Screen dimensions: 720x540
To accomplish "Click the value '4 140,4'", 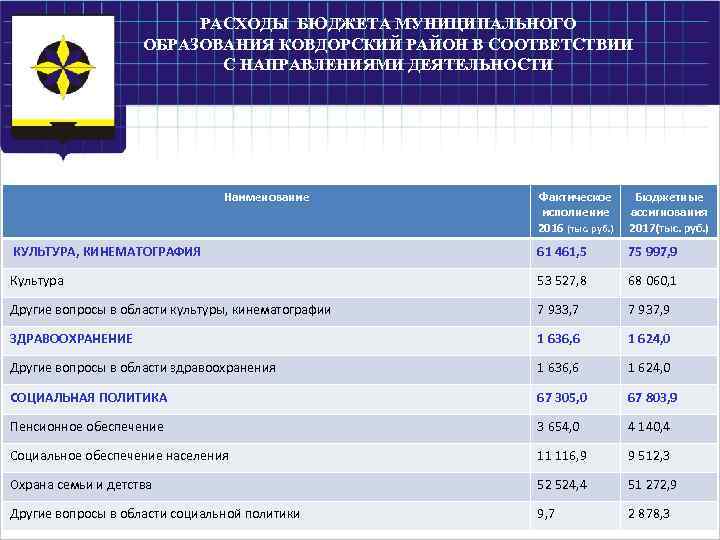I will [x=649, y=427].
